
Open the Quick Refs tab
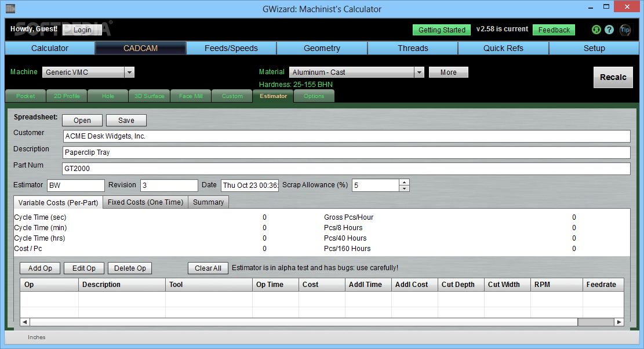coord(503,48)
